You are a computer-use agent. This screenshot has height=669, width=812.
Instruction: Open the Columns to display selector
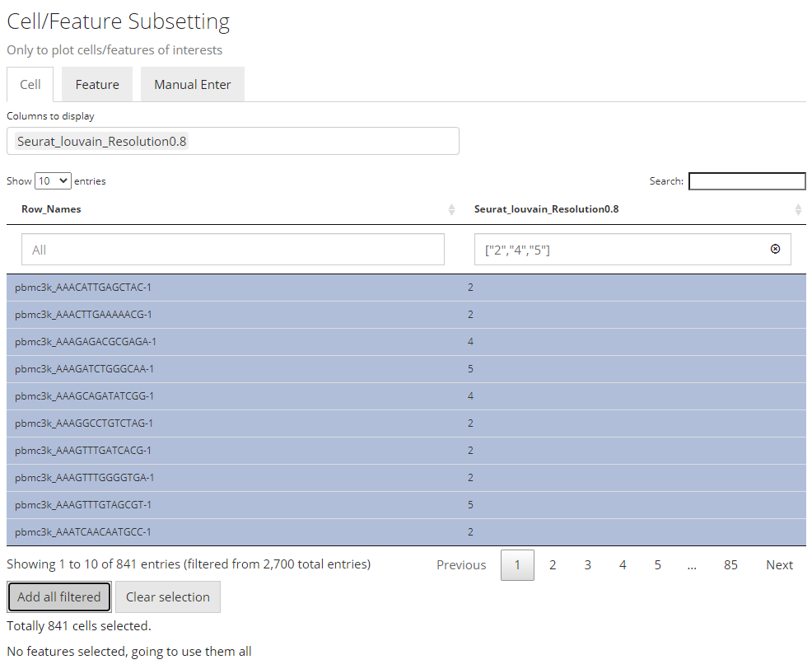pos(233,141)
